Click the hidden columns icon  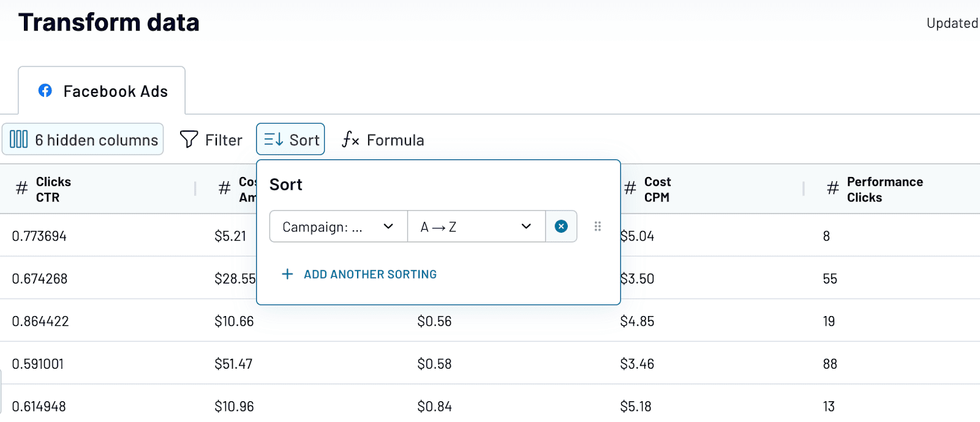(x=19, y=140)
